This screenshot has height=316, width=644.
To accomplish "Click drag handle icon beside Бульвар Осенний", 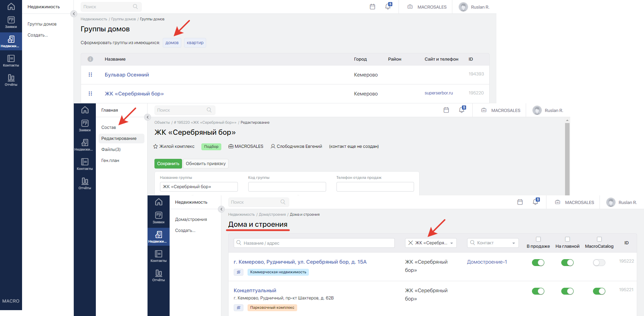I will pyautogui.click(x=90, y=74).
